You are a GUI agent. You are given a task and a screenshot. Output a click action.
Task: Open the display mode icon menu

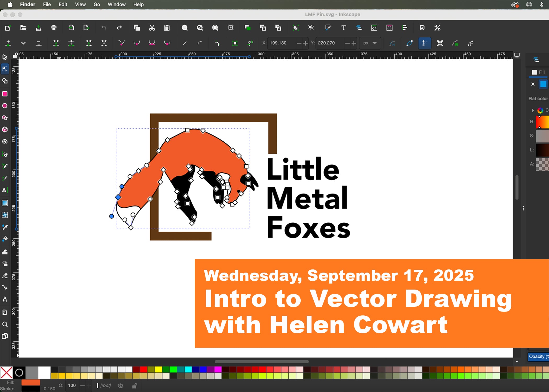(x=517, y=55)
